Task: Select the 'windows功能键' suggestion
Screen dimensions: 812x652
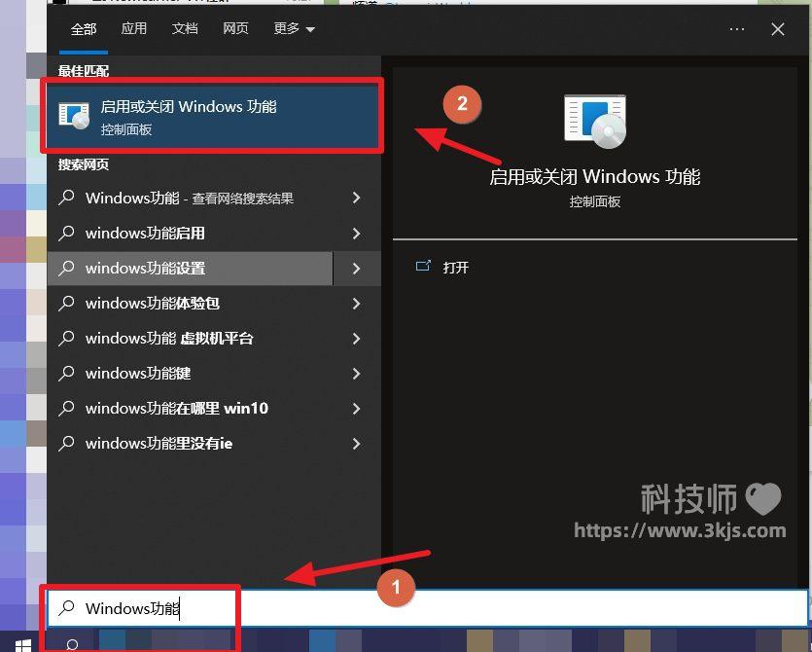Action: (x=190, y=373)
